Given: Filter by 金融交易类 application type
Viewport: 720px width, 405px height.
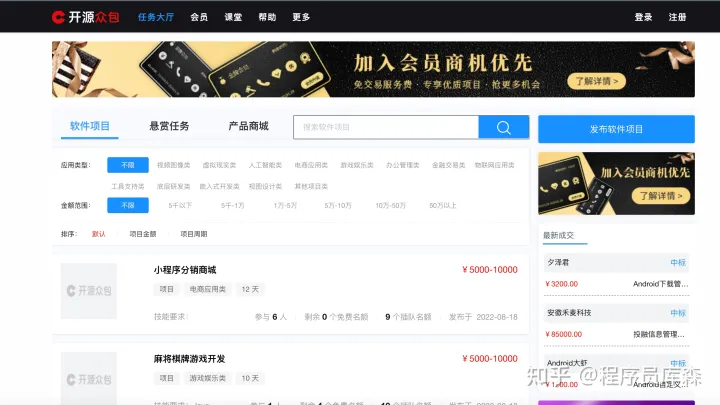Looking at the screenshot, I should coord(449,165).
